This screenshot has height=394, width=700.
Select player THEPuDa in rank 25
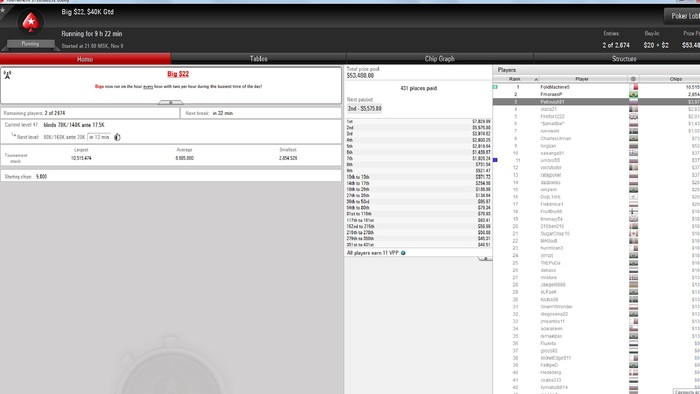click(x=550, y=263)
